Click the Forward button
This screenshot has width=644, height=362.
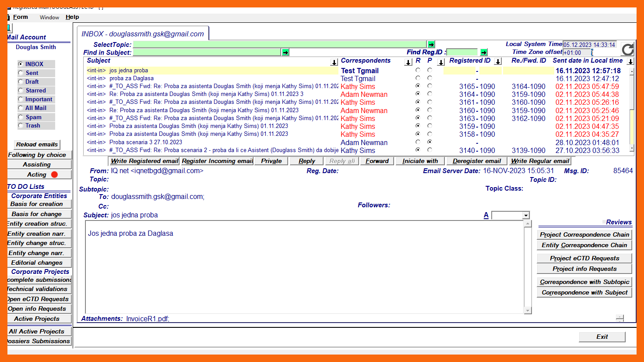tap(377, 161)
